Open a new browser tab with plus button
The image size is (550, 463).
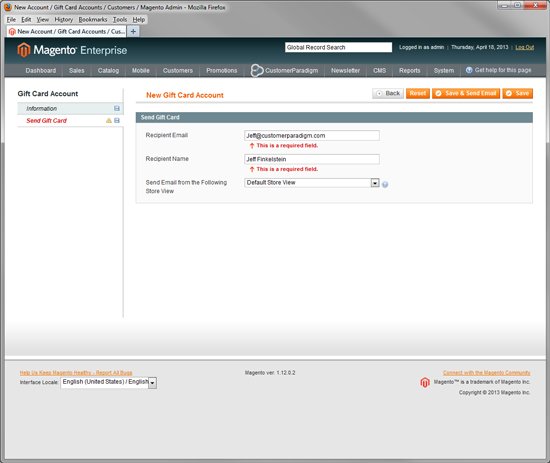133,32
